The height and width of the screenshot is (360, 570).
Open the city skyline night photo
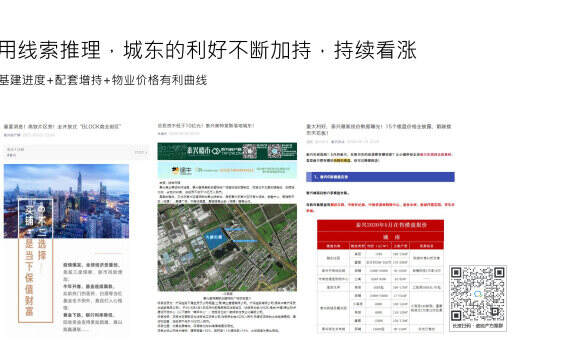[x=67, y=201]
